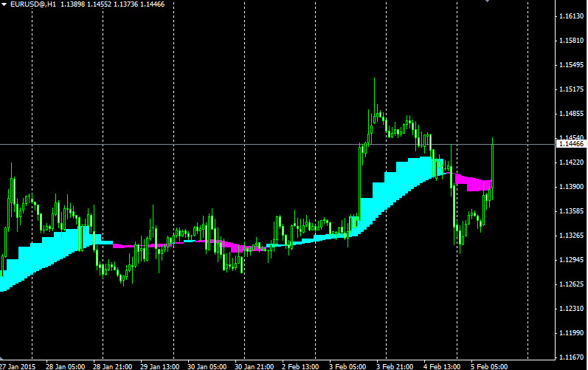
Task: Click price scale value 1.12310
Action: [x=572, y=309]
